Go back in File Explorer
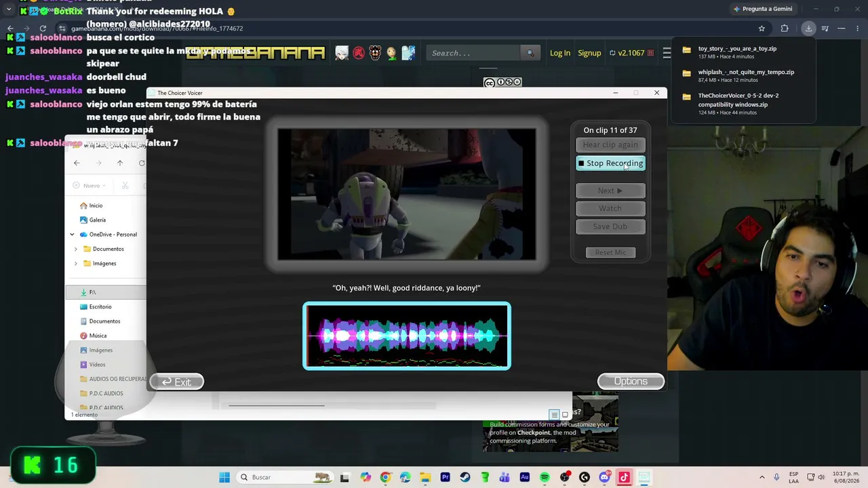The width and height of the screenshot is (868, 488). pos(77,163)
